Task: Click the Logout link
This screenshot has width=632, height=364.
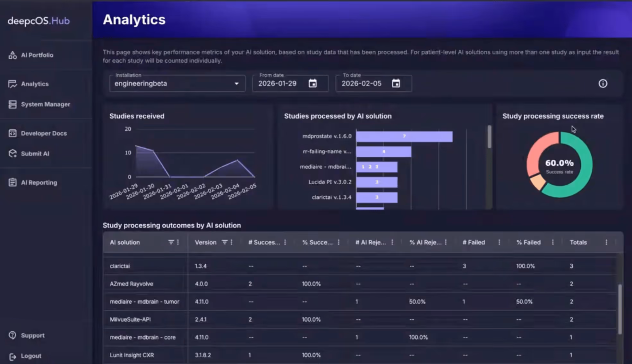Action: (x=31, y=356)
